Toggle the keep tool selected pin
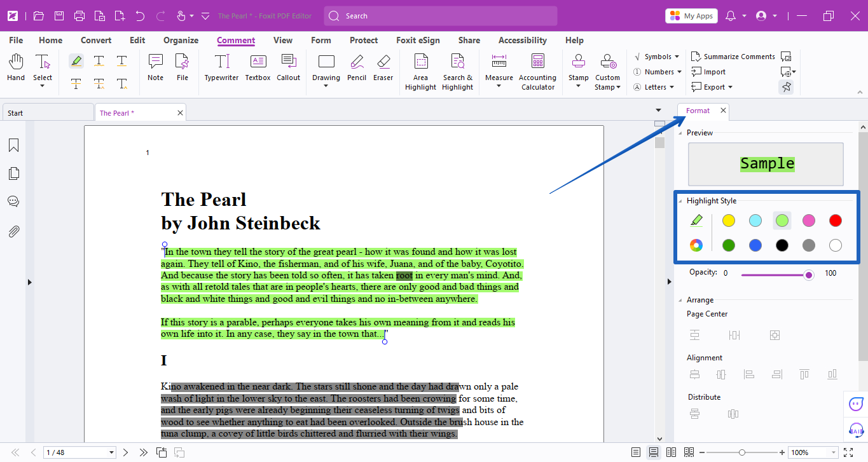868x462 pixels. [786, 87]
